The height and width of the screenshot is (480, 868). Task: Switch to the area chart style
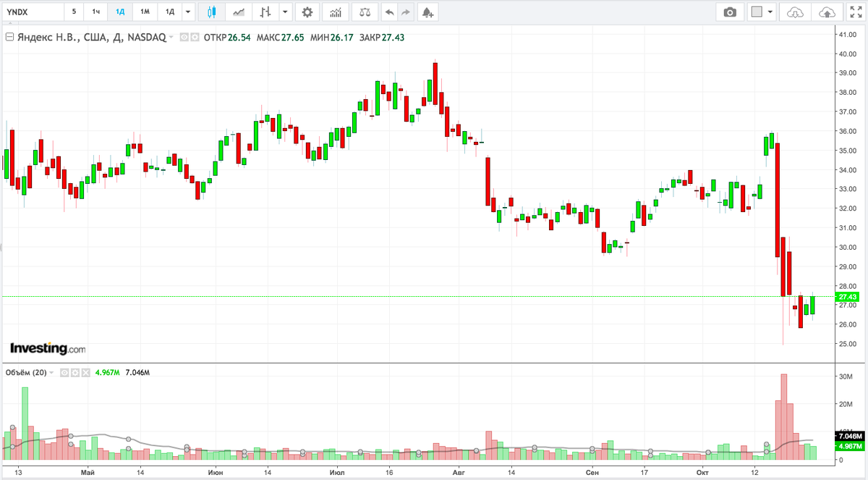239,12
